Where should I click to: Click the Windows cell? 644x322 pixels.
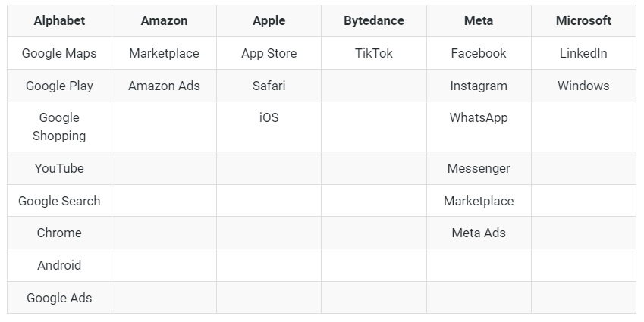click(583, 86)
